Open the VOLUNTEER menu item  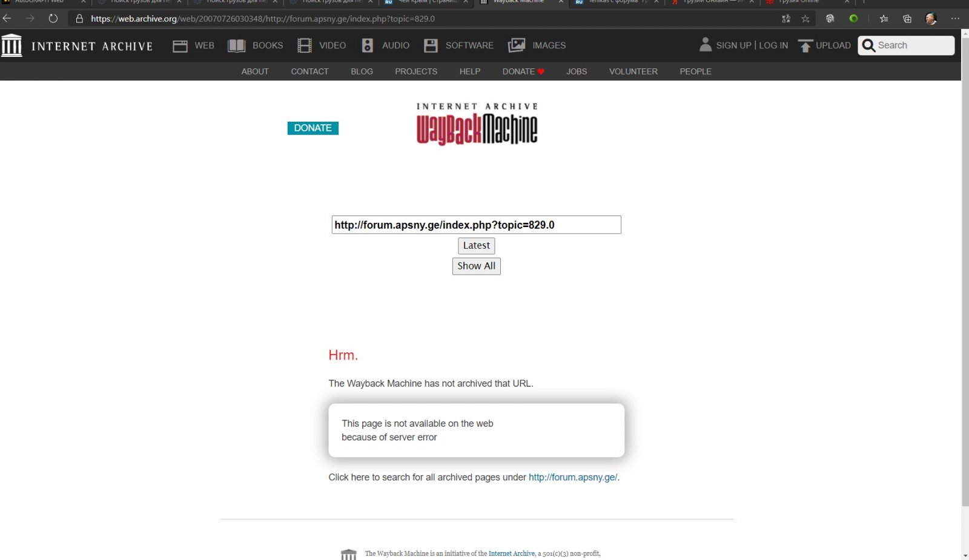pos(633,71)
